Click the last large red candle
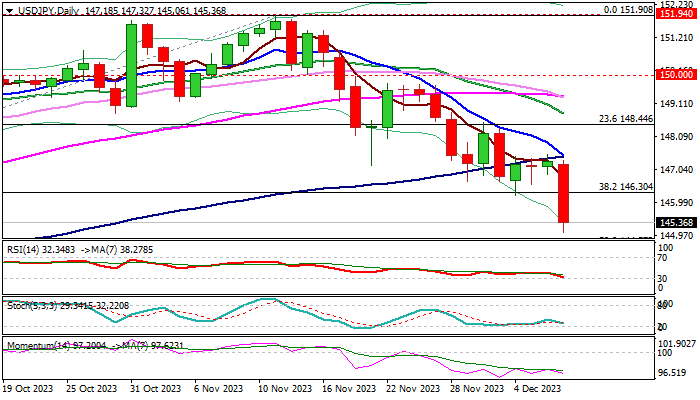 [x=563, y=193]
